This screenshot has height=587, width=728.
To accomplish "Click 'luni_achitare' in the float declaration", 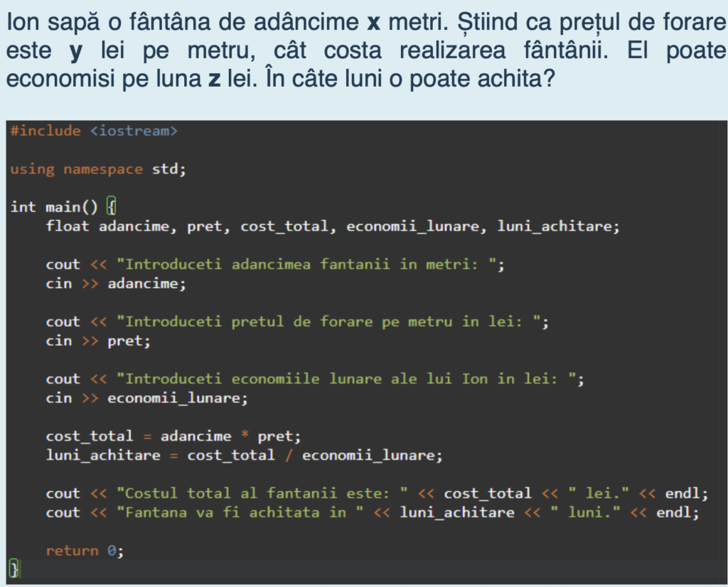I will 557,227.
